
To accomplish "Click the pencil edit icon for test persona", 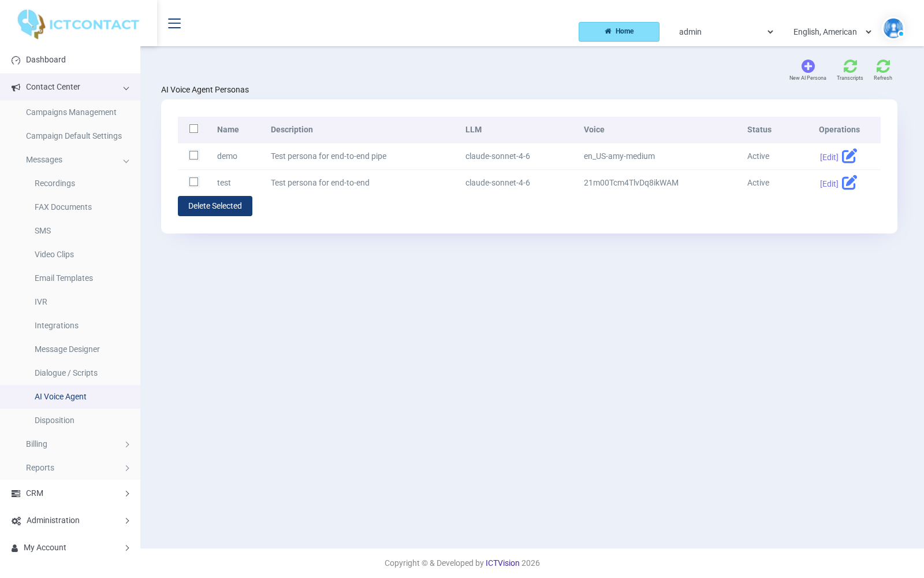I will click(x=850, y=183).
